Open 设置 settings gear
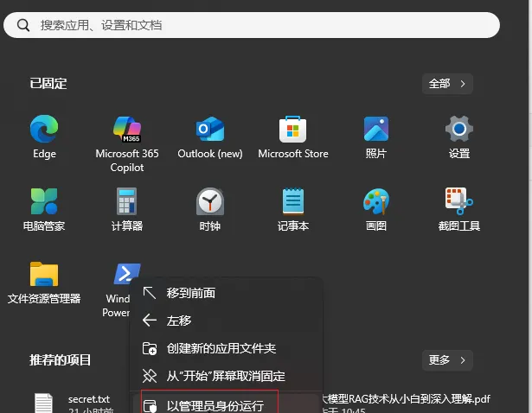 point(459,137)
